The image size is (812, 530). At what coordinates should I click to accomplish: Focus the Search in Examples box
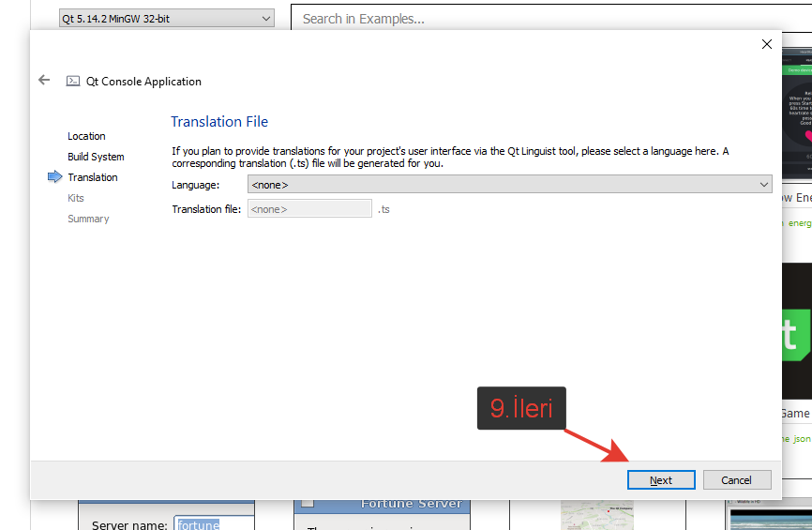[x=544, y=19]
